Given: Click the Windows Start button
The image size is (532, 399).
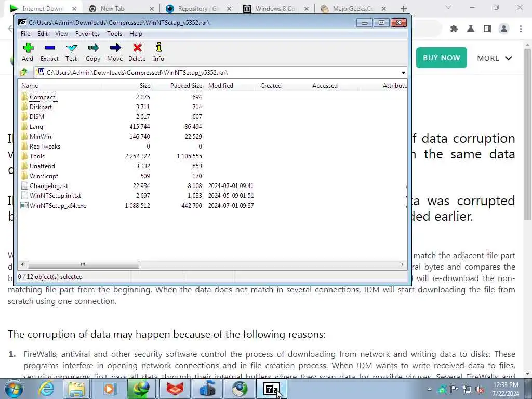Looking at the screenshot, I should pos(14,389).
